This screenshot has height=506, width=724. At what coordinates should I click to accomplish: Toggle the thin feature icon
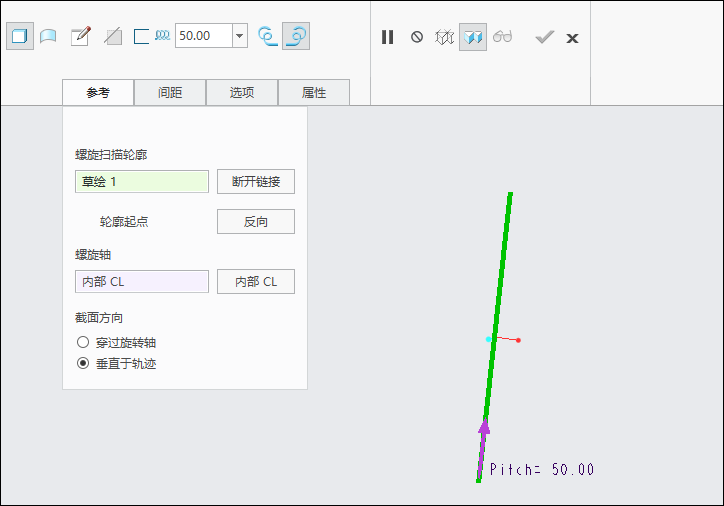[x=141, y=36]
